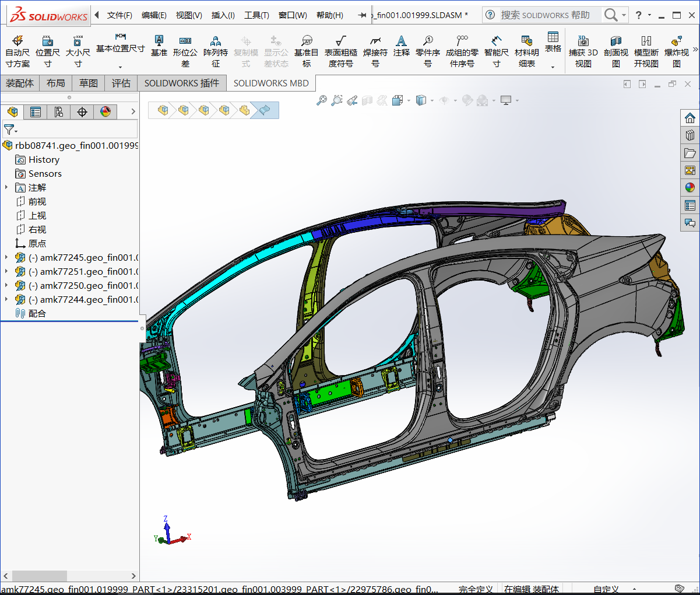Switch to the 草图 tab

89,83
